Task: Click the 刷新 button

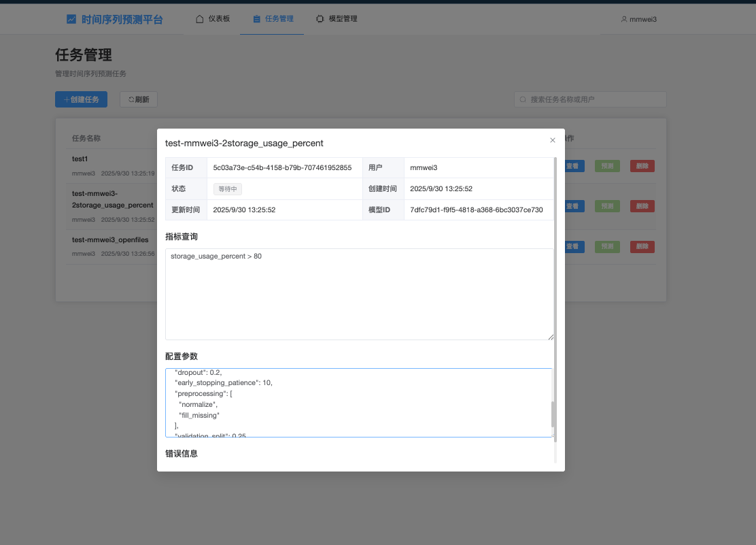Action: [139, 99]
